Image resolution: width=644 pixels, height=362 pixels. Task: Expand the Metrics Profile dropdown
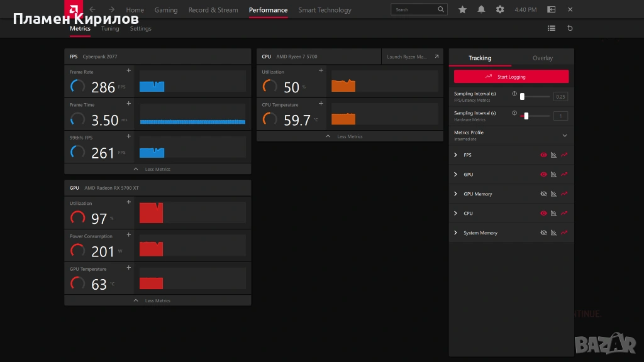[x=564, y=136]
